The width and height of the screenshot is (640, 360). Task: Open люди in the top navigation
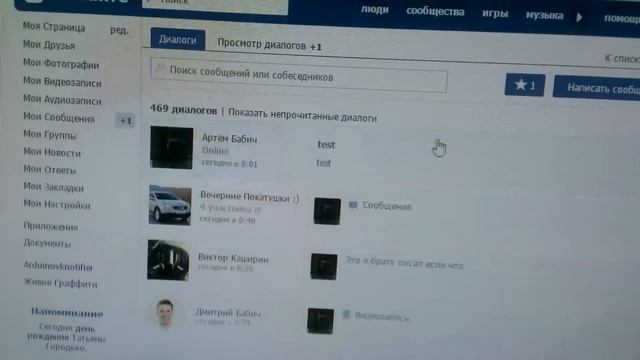pos(375,9)
